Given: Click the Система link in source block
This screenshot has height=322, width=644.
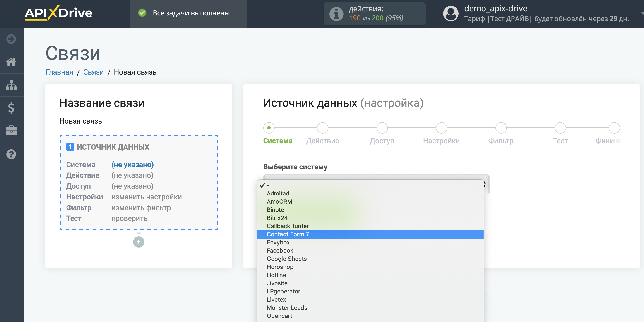Looking at the screenshot, I should pyautogui.click(x=81, y=164).
